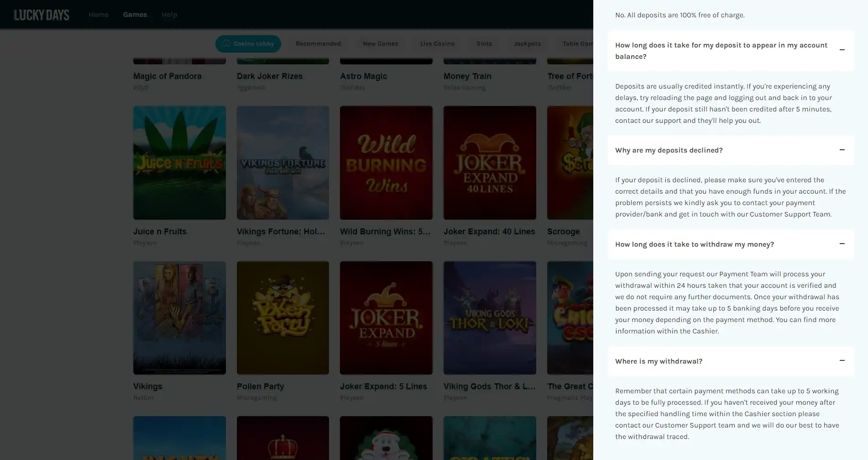Open Vikings Fortune: Hold and Win
Screen dimensions: 868x460
click(x=282, y=163)
